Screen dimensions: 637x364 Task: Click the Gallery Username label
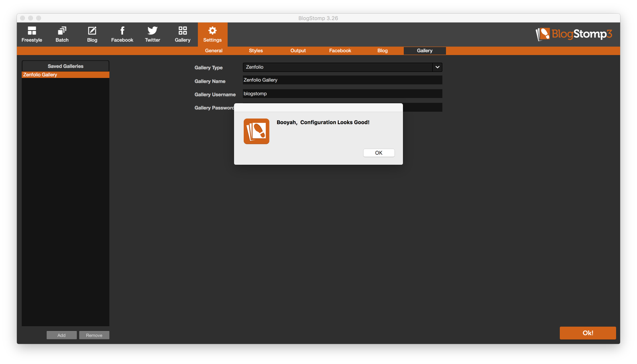[215, 94]
